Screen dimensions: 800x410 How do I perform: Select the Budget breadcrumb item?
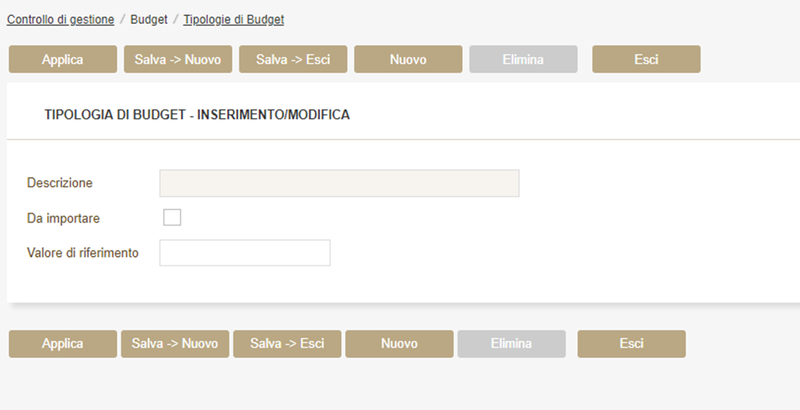click(149, 19)
